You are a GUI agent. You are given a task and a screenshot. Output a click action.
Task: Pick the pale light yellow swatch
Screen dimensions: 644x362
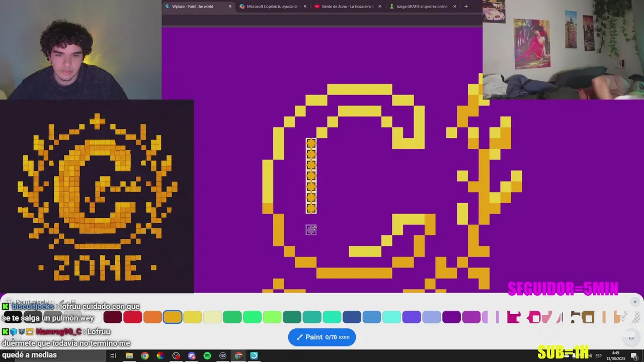tap(212, 317)
